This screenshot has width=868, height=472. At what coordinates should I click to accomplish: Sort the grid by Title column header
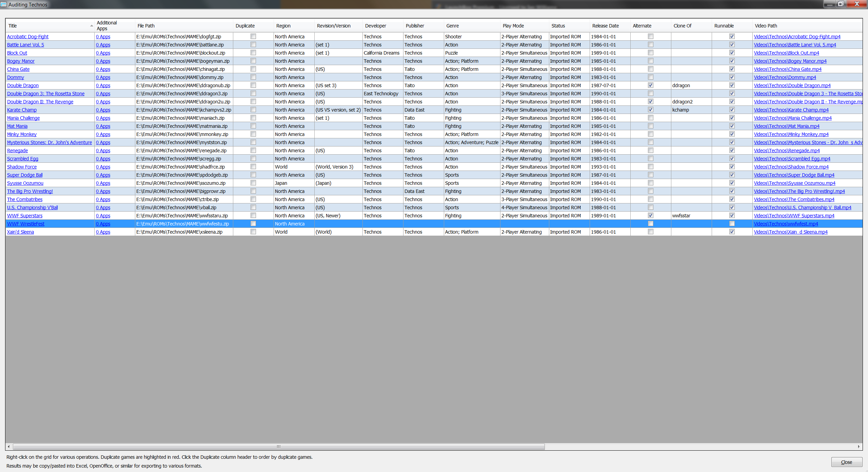click(x=50, y=26)
